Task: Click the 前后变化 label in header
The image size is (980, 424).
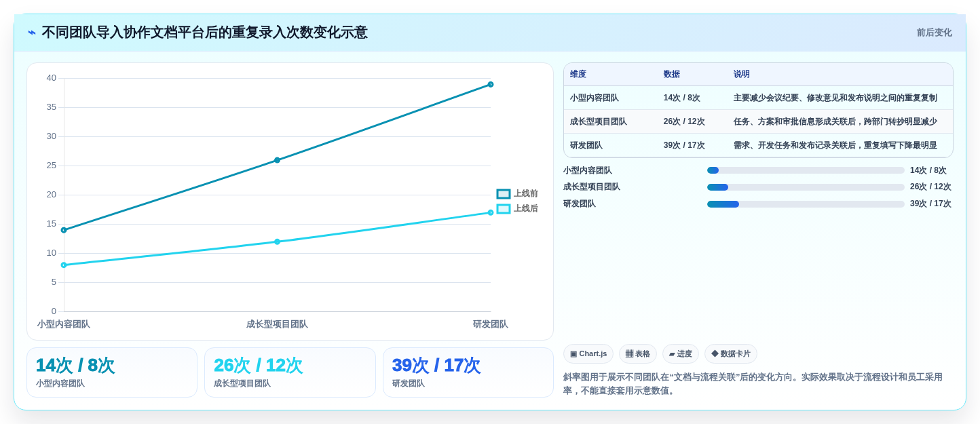Action: 934,33
